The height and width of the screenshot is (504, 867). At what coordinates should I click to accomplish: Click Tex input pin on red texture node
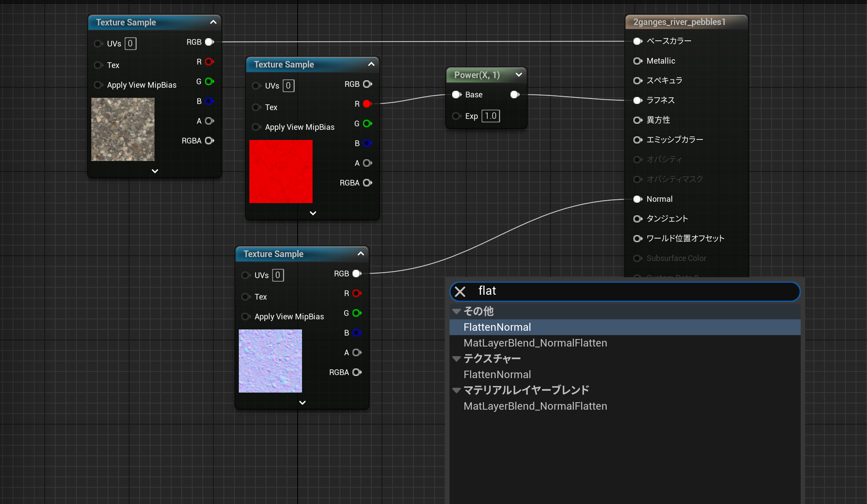click(x=256, y=107)
